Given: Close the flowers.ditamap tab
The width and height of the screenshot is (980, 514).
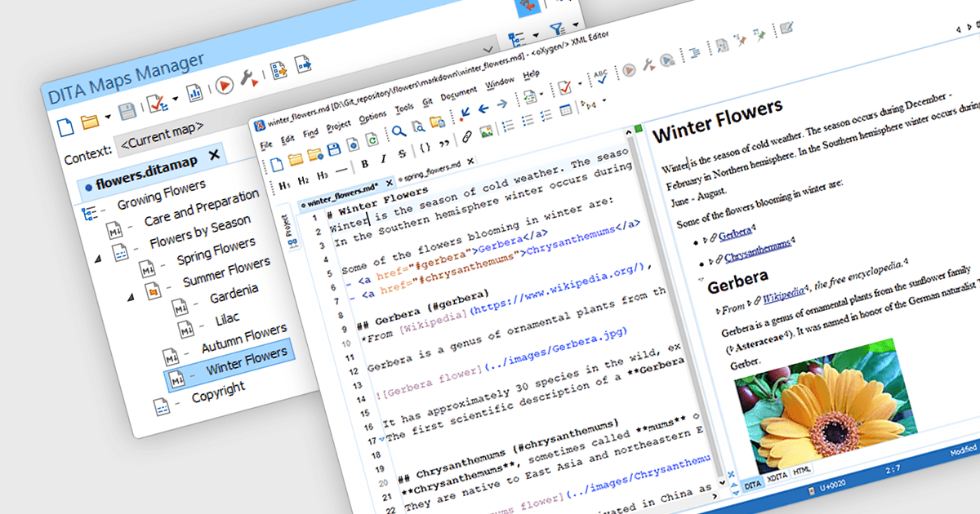Looking at the screenshot, I should click(x=214, y=154).
